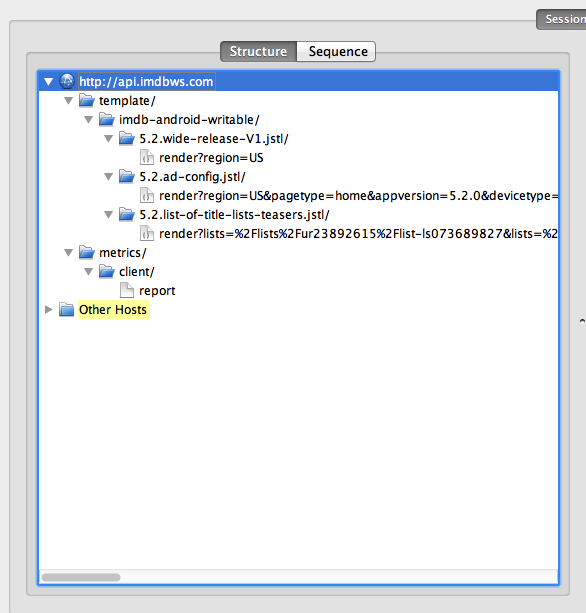Click the template folder icon
This screenshot has height=613, width=586.
87,100
